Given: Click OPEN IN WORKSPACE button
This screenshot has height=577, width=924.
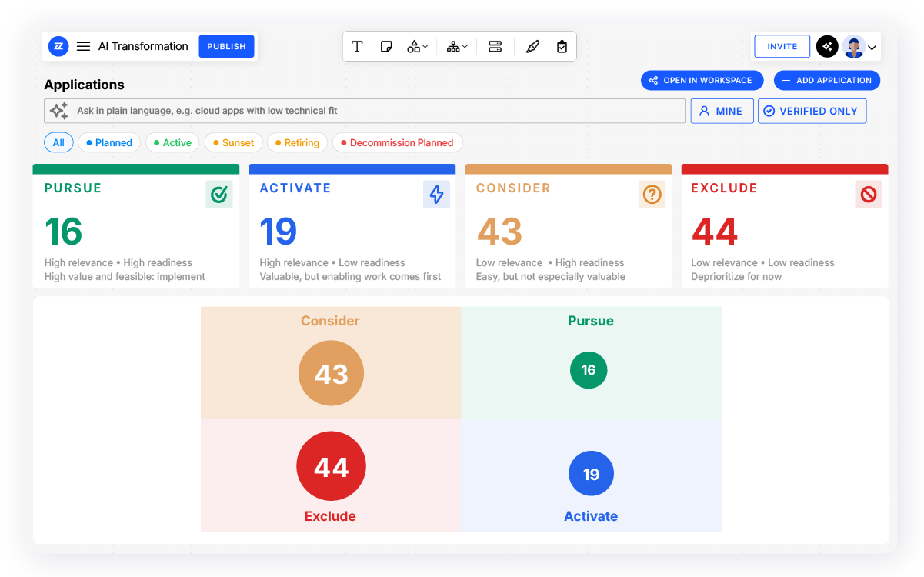Looking at the screenshot, I should (702, 80).
